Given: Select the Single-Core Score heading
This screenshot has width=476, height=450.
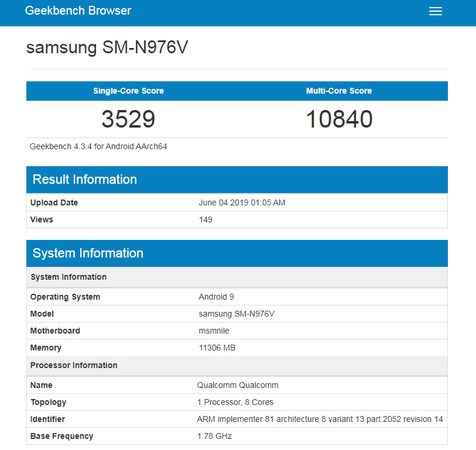Looking at the screenshot, I should (128, 91).
